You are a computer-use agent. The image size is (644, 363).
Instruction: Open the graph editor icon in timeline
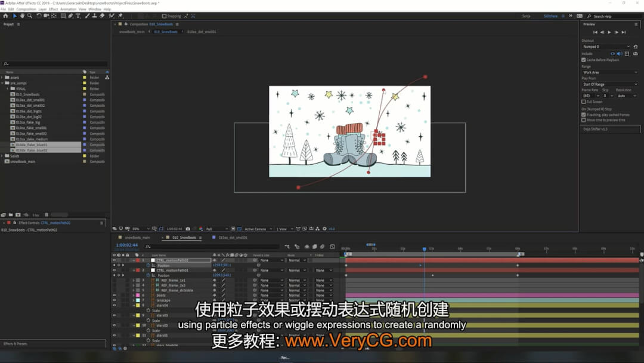pos(332,247)
